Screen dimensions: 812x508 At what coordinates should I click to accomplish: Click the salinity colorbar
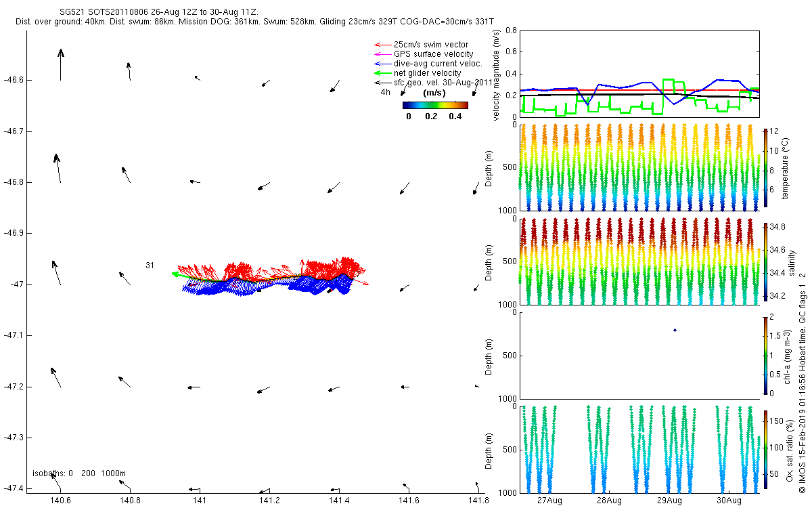pos(765,263)
